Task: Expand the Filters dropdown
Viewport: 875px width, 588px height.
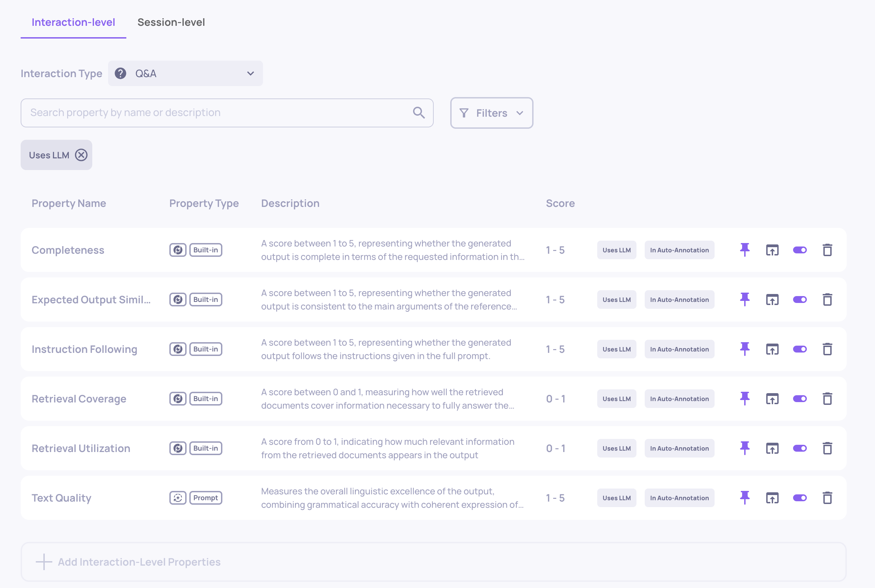Action: [x=491, y=113]
